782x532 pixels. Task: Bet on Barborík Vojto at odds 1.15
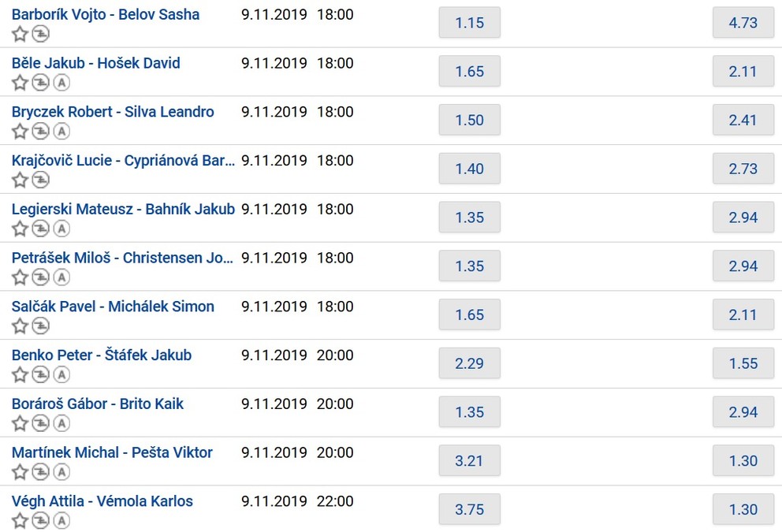(469, 23)
